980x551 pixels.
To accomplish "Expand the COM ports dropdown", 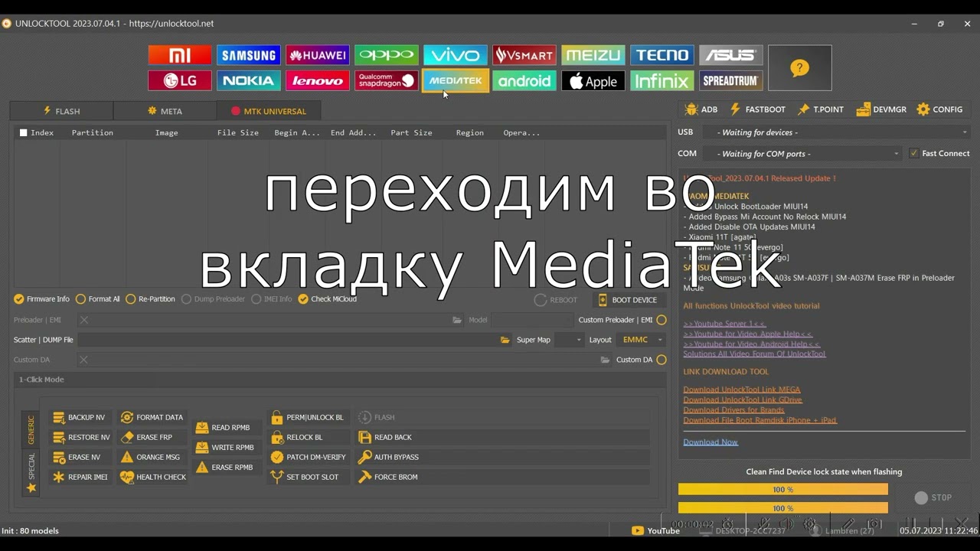I will (802, 154).
